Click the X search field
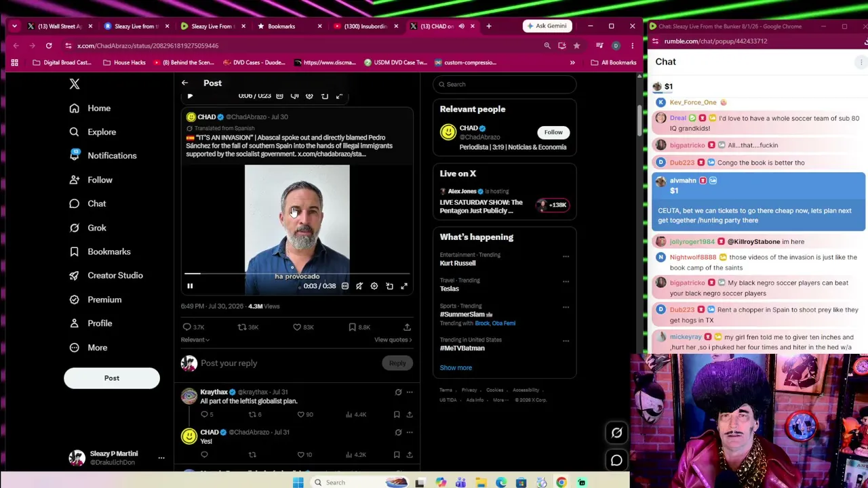Viewport: 868px width, 488px height. [x=505, y=84]
